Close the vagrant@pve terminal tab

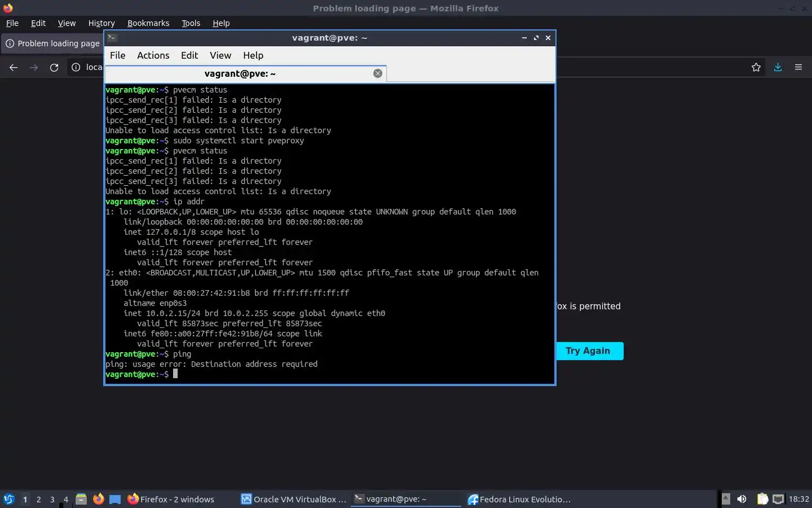pos(378,73)
